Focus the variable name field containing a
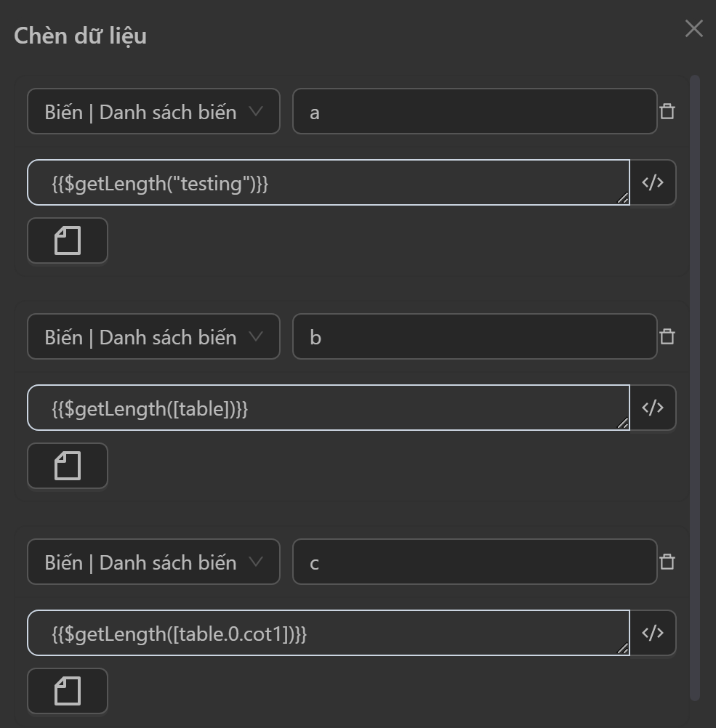Image resolution: width=716 pixels, height=728 pixels. pos(474,112)
